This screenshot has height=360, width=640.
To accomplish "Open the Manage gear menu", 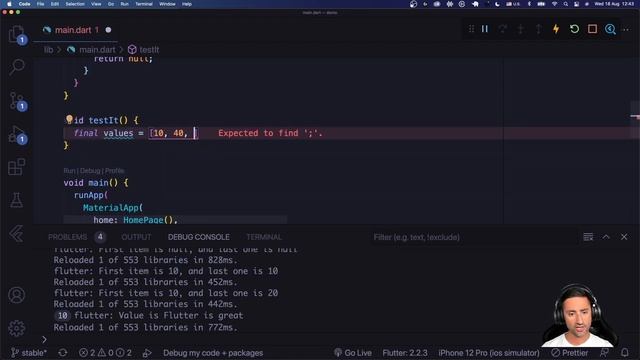I will click(17, 328).
